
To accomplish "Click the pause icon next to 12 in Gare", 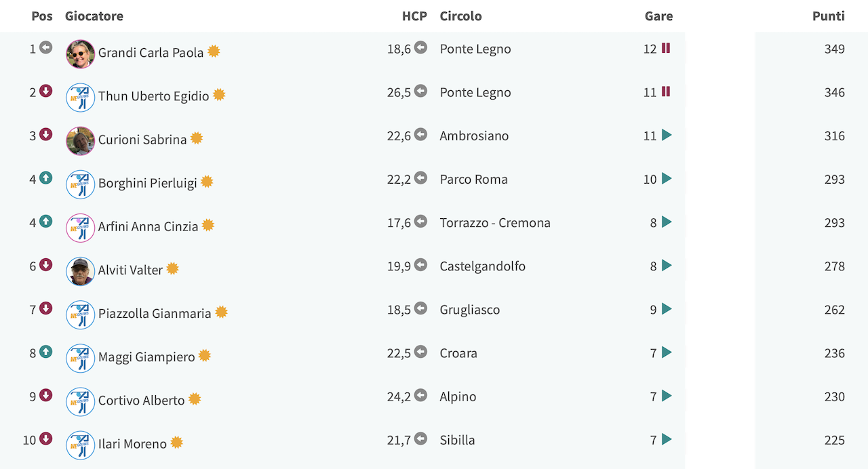I will click(x=666, y=48).
